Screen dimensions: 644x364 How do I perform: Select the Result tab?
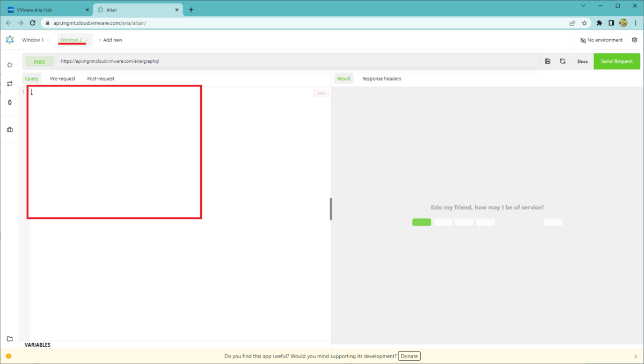pyautogui.click(x=344, y=78)
